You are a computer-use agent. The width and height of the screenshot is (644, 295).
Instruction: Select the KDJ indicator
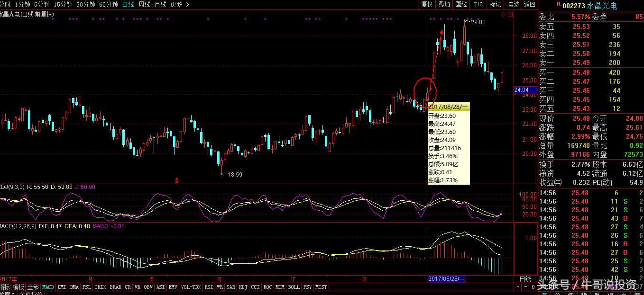click(x=243, y=287)
